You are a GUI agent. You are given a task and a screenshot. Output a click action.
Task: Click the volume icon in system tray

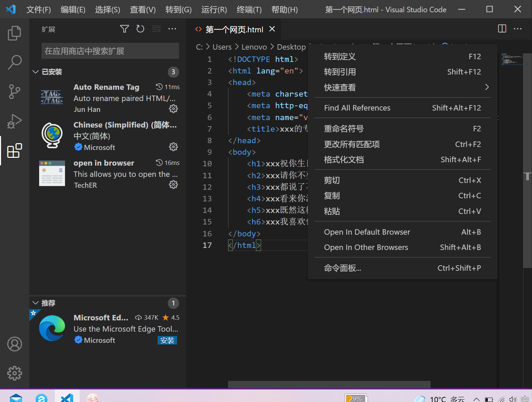[513, 399]
